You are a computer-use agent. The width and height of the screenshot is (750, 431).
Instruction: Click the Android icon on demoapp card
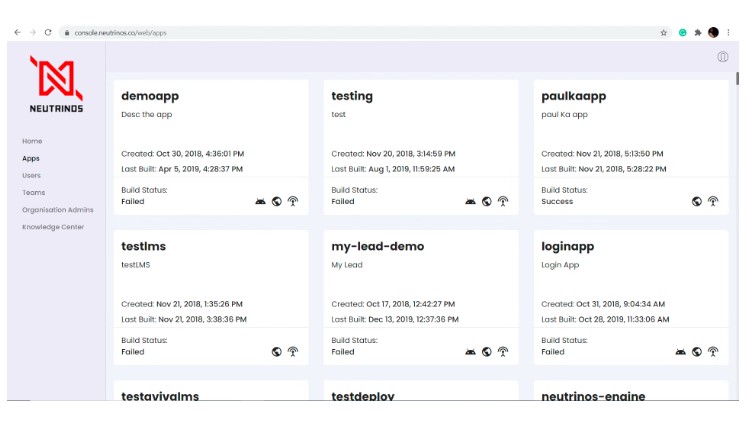261,201
